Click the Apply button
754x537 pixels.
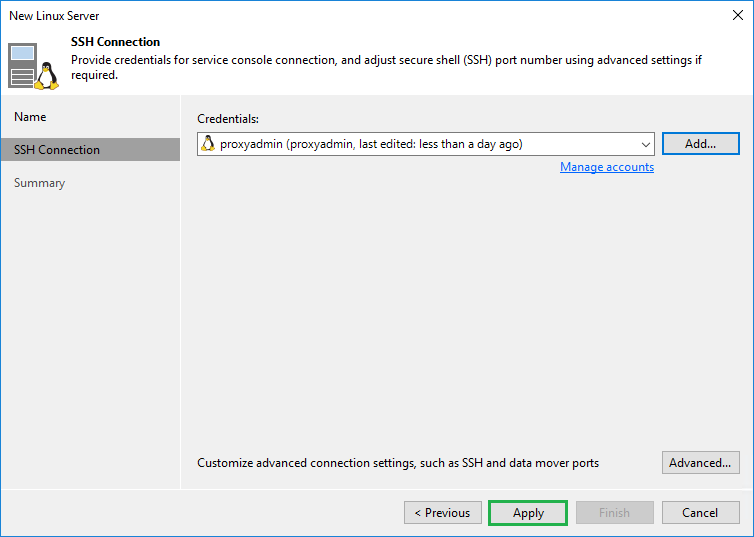click(528, 513)
